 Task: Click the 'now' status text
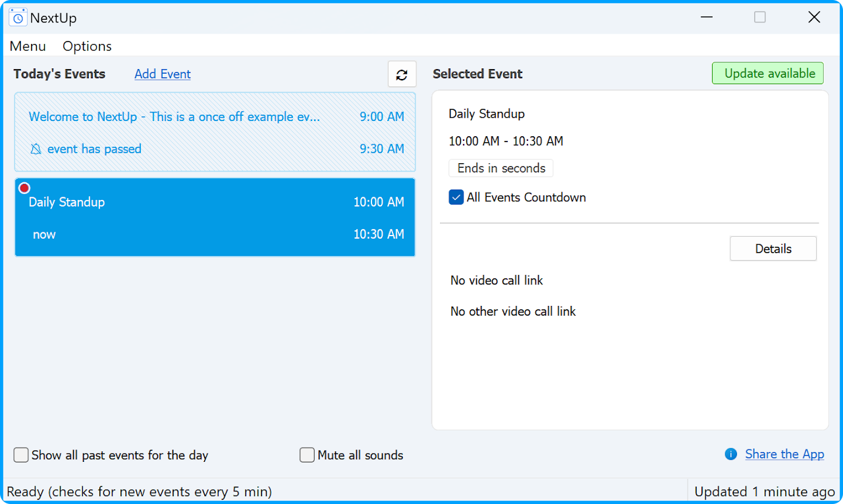coord(44,235)
